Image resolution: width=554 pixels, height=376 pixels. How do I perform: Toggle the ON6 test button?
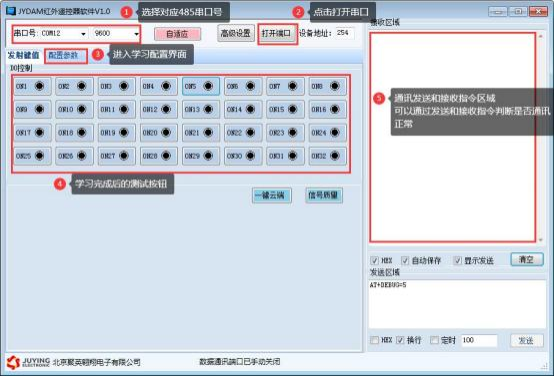coord(243,86)
